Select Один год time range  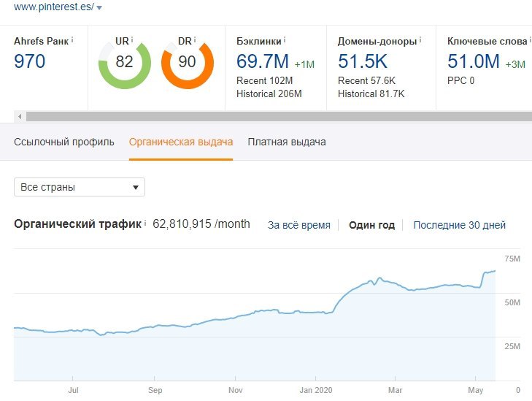(371, 225)
